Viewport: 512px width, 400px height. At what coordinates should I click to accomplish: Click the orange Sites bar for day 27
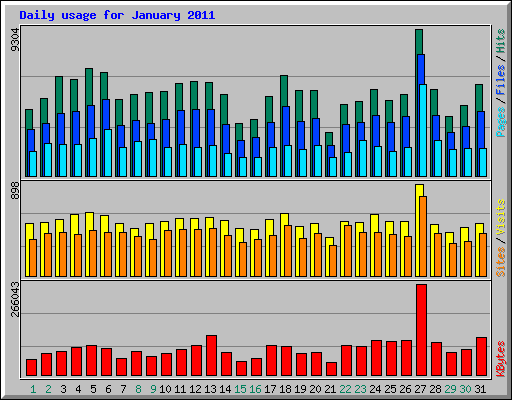[423, 236]
